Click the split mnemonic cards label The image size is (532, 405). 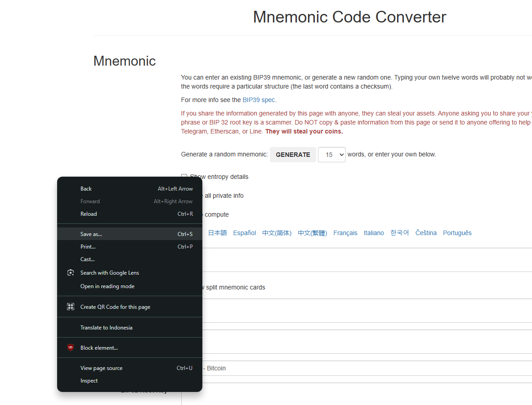236,287
